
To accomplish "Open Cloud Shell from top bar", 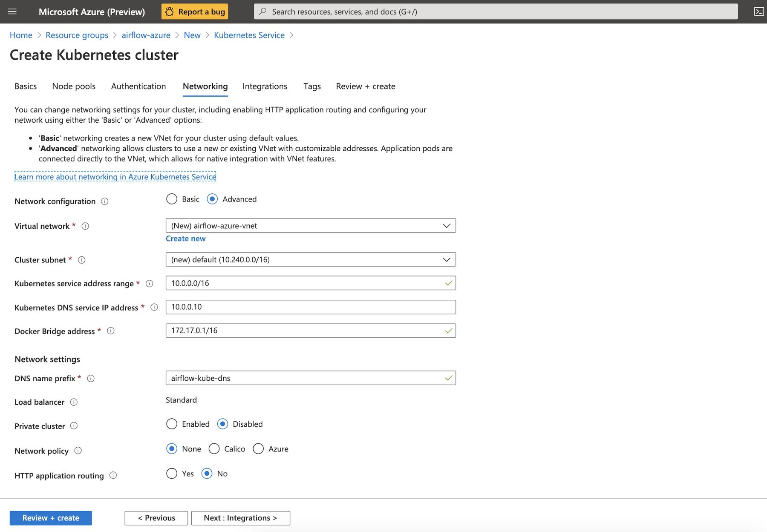I will click(758, 12).
